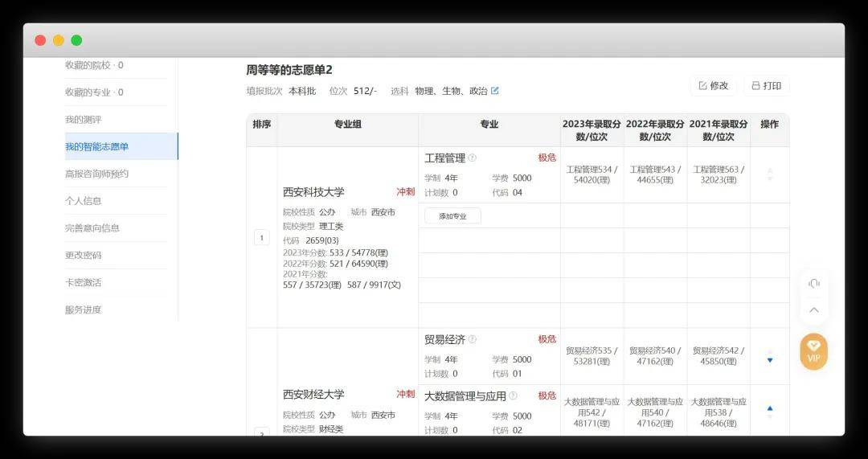
Task: Click the customer service headset icon
Action: [x=813, y=284]
